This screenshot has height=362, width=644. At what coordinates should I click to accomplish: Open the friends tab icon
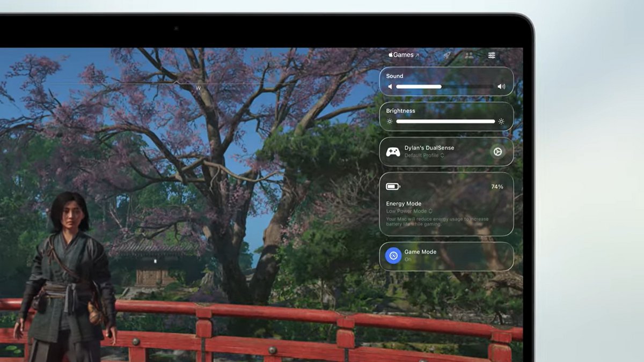pos(469,55)
